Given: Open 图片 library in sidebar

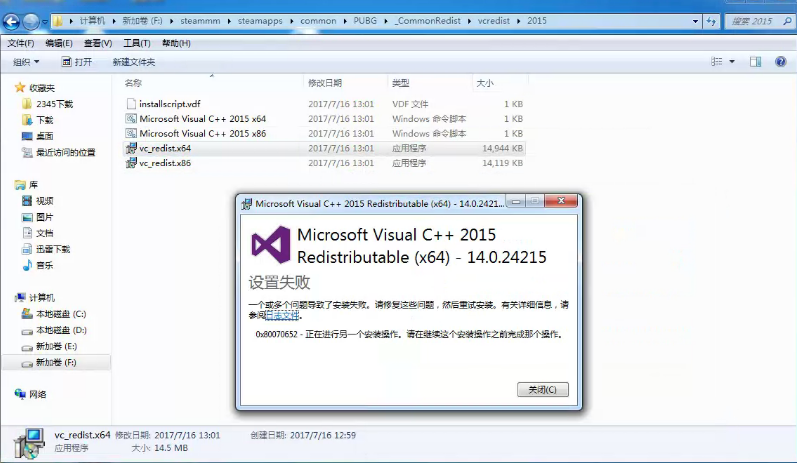Looking at the screenshot, I should click(44, 217).
